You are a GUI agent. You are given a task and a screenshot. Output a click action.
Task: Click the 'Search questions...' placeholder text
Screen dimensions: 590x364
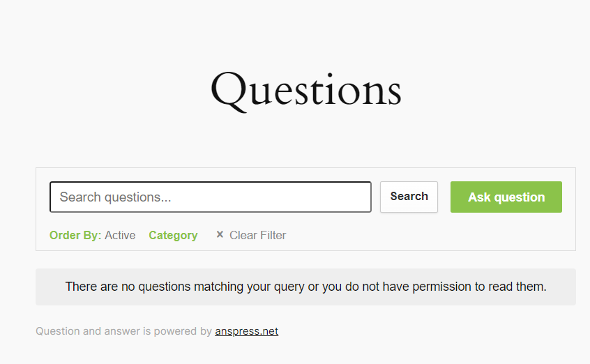115,197
